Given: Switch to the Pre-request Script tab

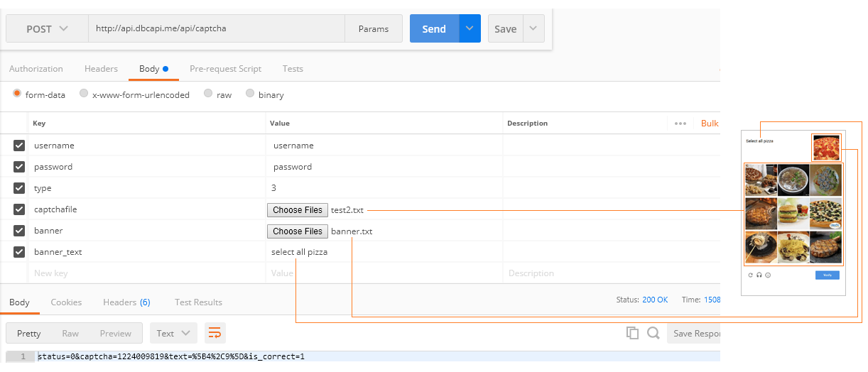Looking at the screenshot, I should pyautogui.click(x=225, y=69).
